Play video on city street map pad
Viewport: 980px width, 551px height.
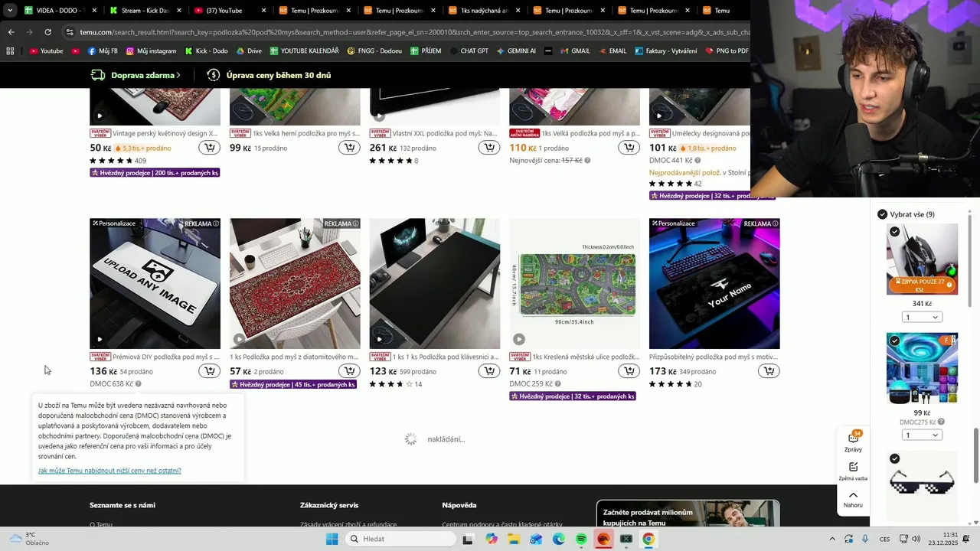[519, 339]
